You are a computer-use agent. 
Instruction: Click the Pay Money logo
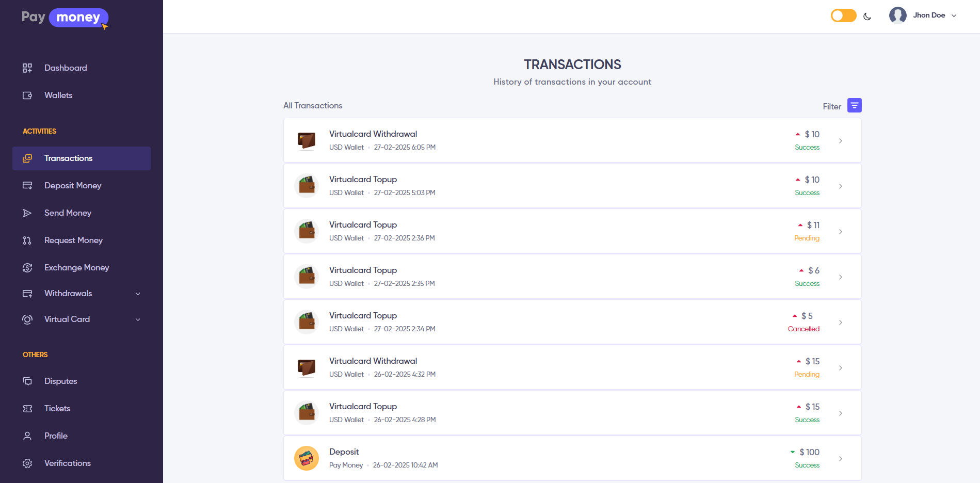pyautogui.click(x=65, y=18)
